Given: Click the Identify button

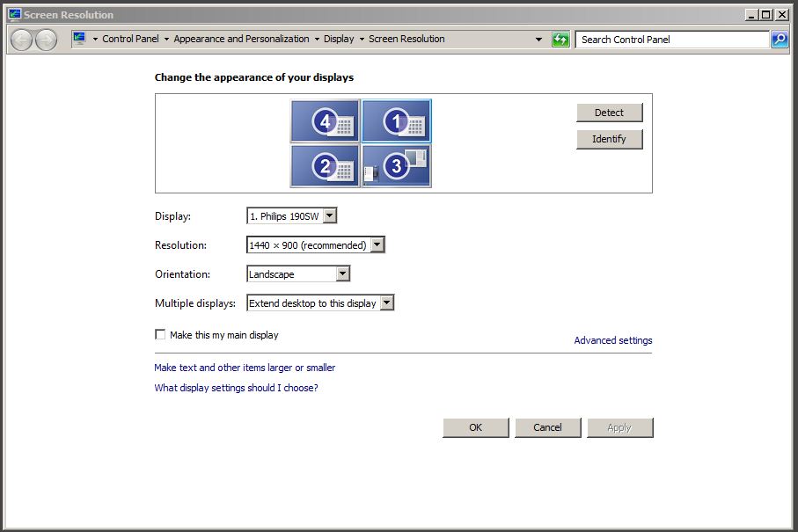Looking at the screenshot, I should coord(609,139).
